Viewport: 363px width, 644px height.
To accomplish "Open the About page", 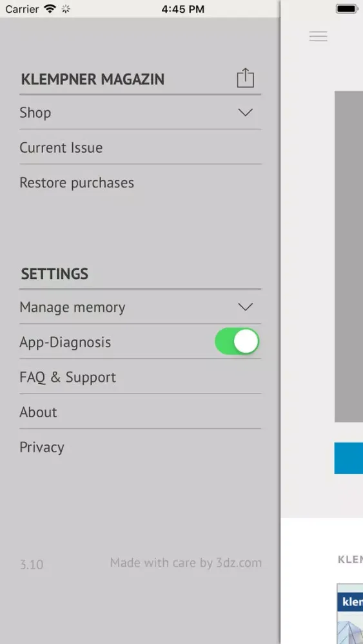I will pyautogui.click(x=140, y=412).
